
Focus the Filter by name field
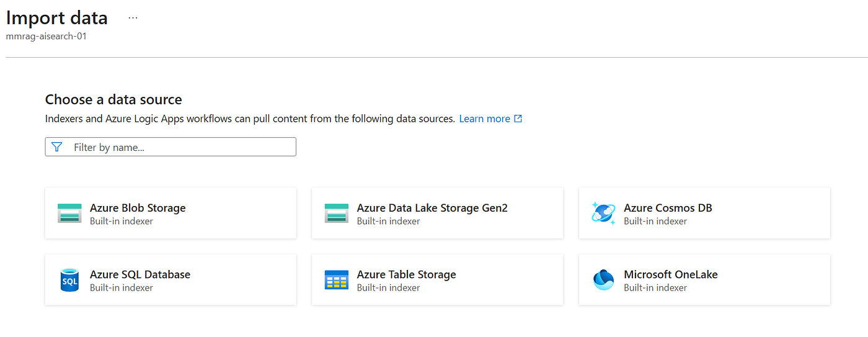pyautogui.click(x=170, y=147)
